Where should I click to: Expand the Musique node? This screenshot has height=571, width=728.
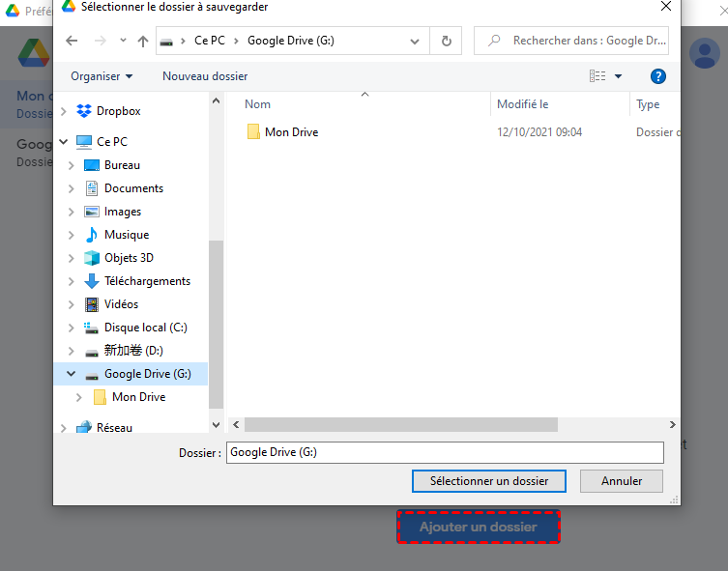(71, 235)
